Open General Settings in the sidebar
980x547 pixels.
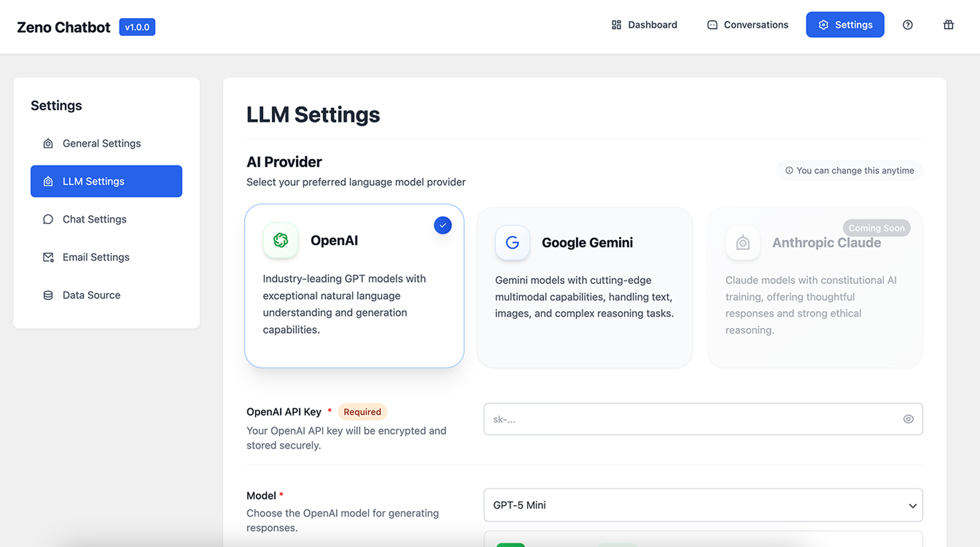102,143
